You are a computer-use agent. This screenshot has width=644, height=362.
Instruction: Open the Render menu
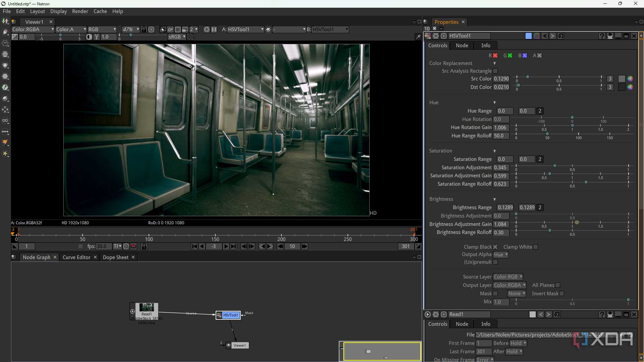80,11
